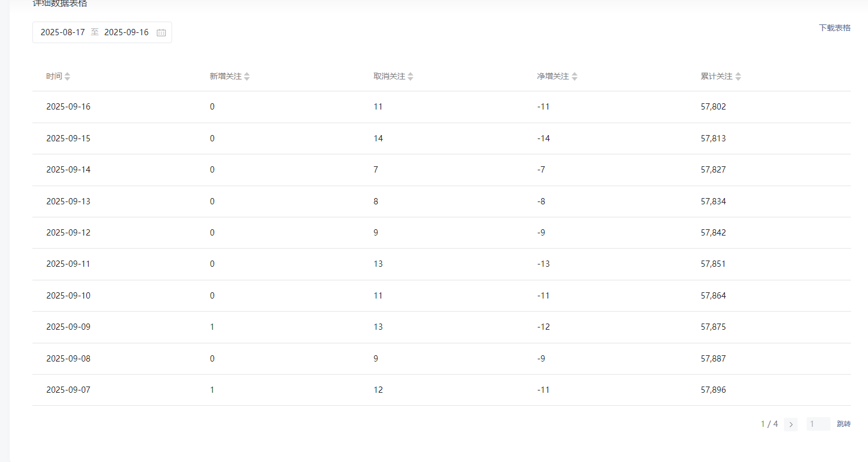Click new follow value 1 in 2025-09-07 row
868x462 pixels.
point(212,390)
